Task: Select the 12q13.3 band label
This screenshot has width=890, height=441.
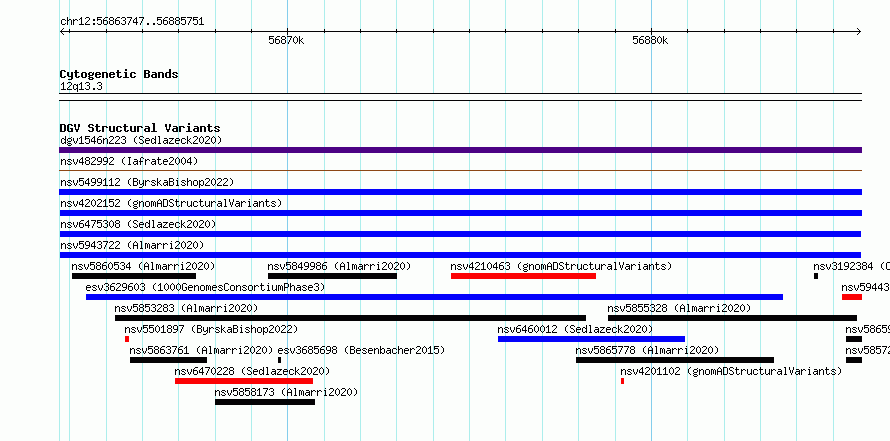Action: pyautogui.click(x=81, y=87)
